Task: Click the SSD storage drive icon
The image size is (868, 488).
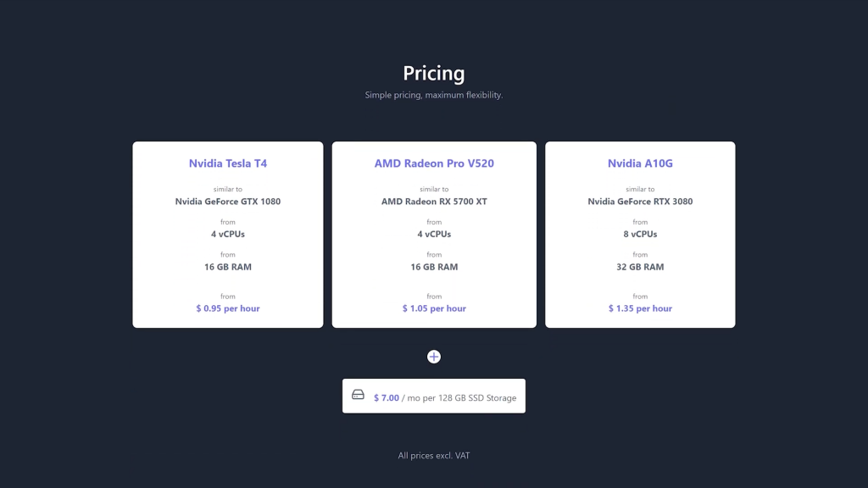Action: pyautogui.click(x=359, y=395)
